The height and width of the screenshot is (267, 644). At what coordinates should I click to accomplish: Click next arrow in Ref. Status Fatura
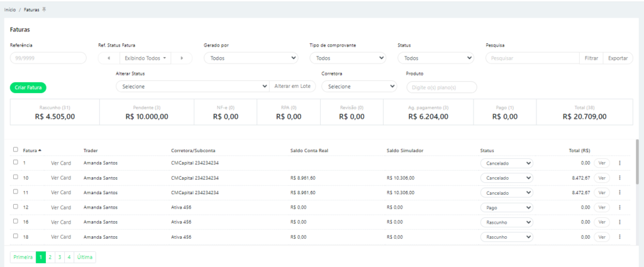[182, 58]
